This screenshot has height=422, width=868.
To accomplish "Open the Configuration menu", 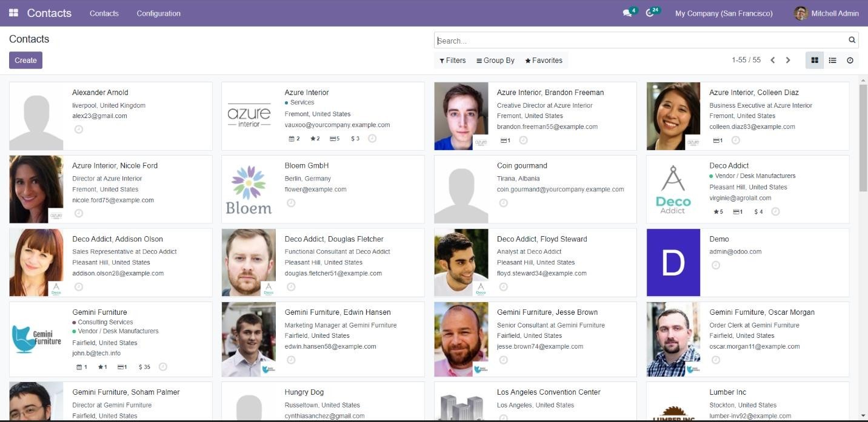I will [x=158, y=13].
